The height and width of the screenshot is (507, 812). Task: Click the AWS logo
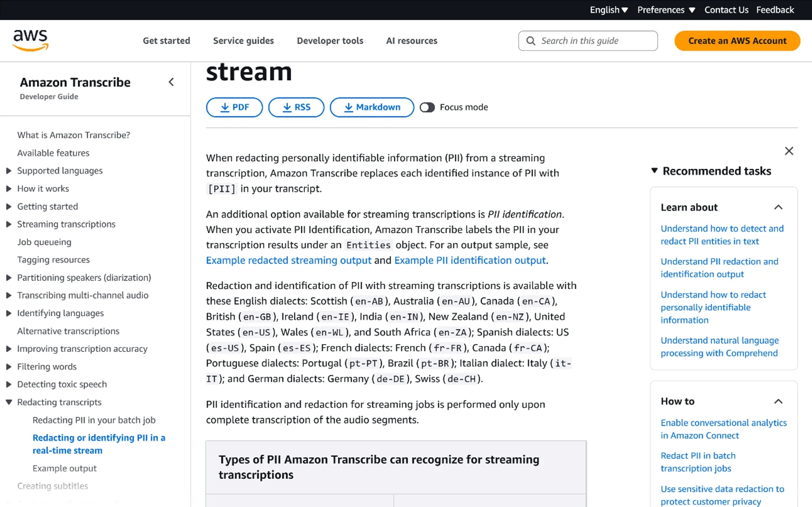click(30, 40)
